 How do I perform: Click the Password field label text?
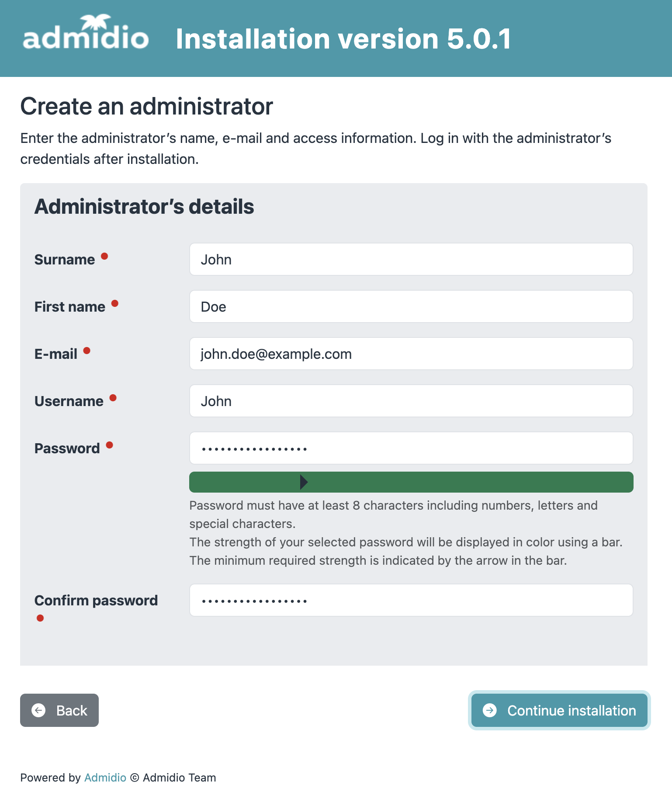[67, 448]
